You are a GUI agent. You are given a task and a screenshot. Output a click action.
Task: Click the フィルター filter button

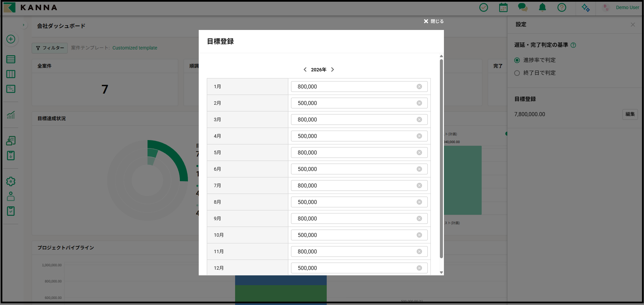pyautogui.click(x=50, y=48)
